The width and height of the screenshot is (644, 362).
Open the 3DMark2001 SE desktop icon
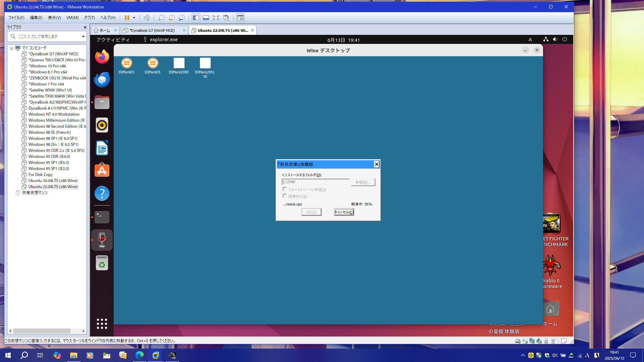[x=205, y=68]
